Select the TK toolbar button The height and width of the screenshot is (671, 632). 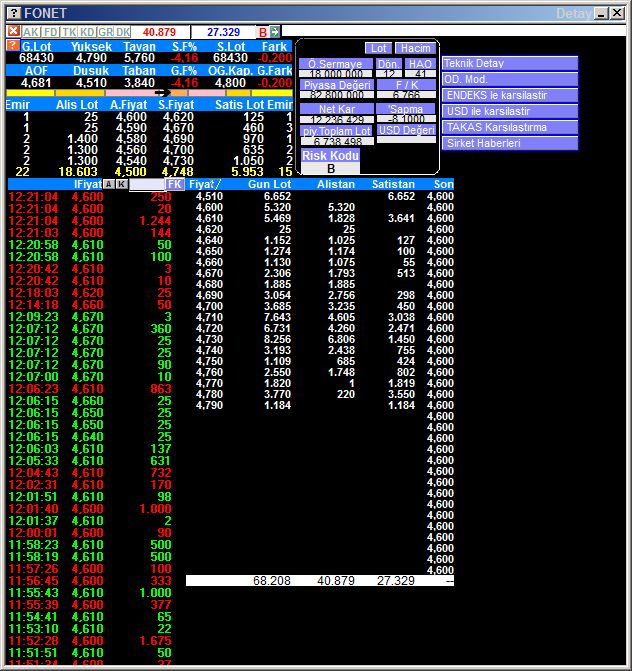coord(69,32)
